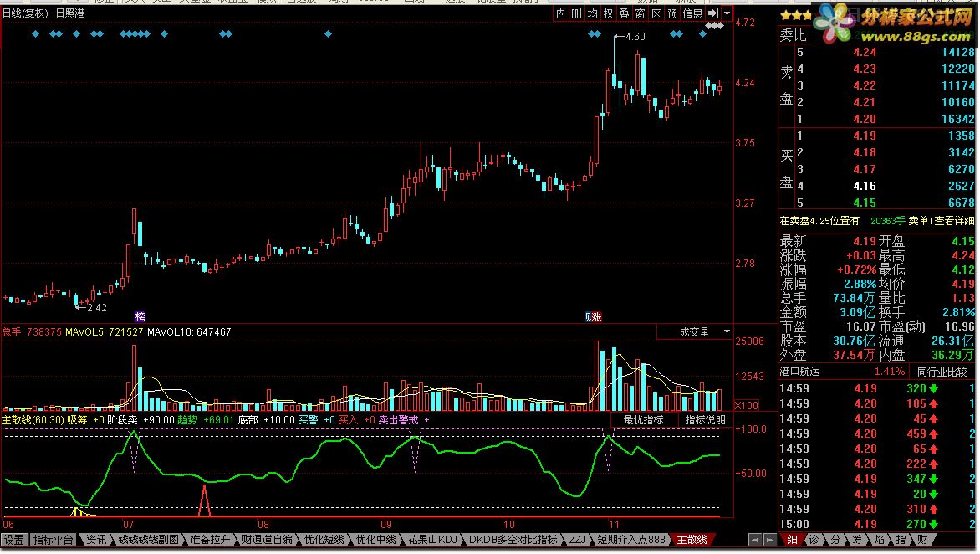
Task: Select the 优化中线 tab
Action: 375,539
